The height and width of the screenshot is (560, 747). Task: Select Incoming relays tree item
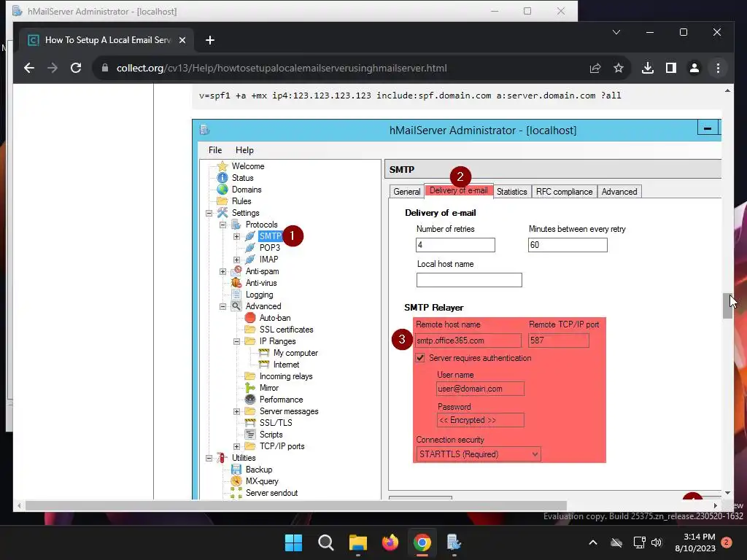point(286,376)
